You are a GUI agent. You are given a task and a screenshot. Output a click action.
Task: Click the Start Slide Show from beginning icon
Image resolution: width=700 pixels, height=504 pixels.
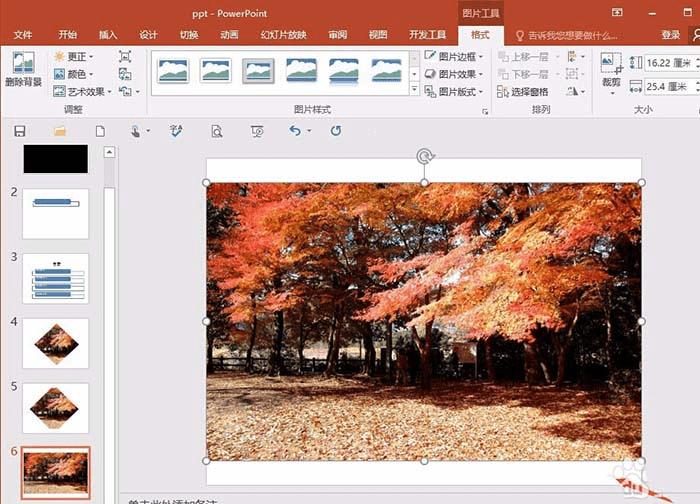click(257, 131)
